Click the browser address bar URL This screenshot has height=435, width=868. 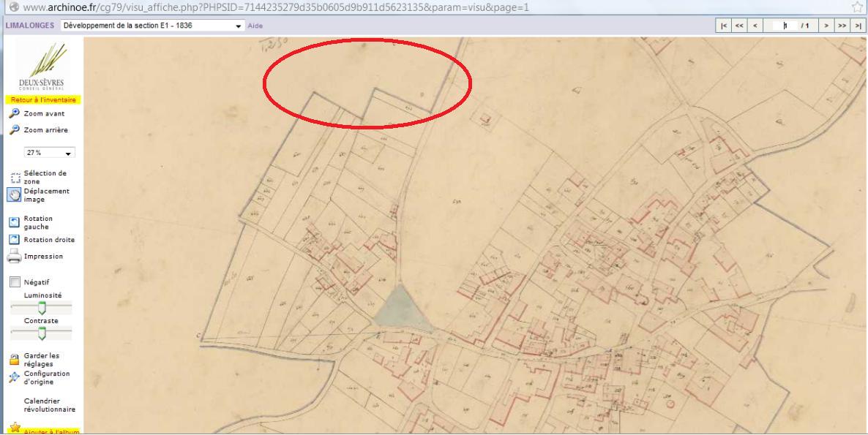click(276, 7)
